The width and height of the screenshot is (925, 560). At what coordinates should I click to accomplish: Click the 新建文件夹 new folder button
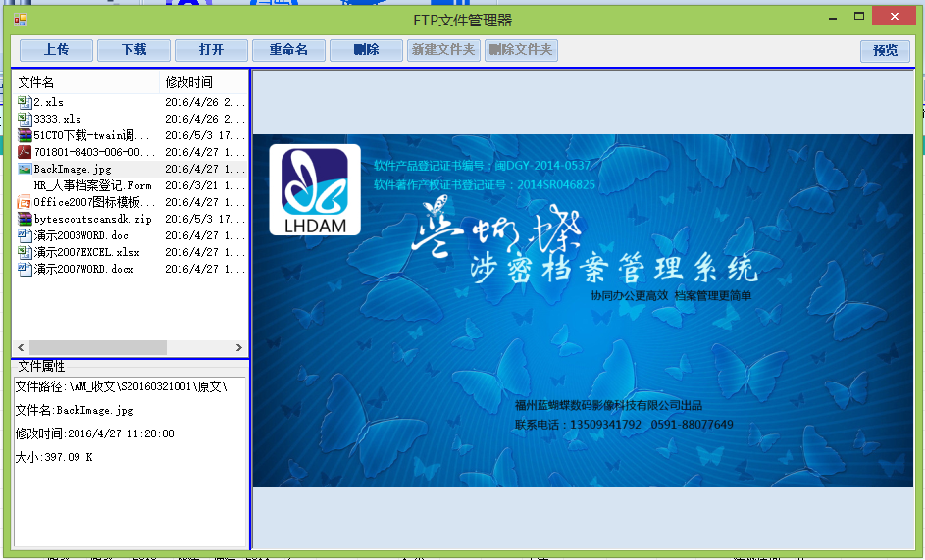[x=443, y=50]
